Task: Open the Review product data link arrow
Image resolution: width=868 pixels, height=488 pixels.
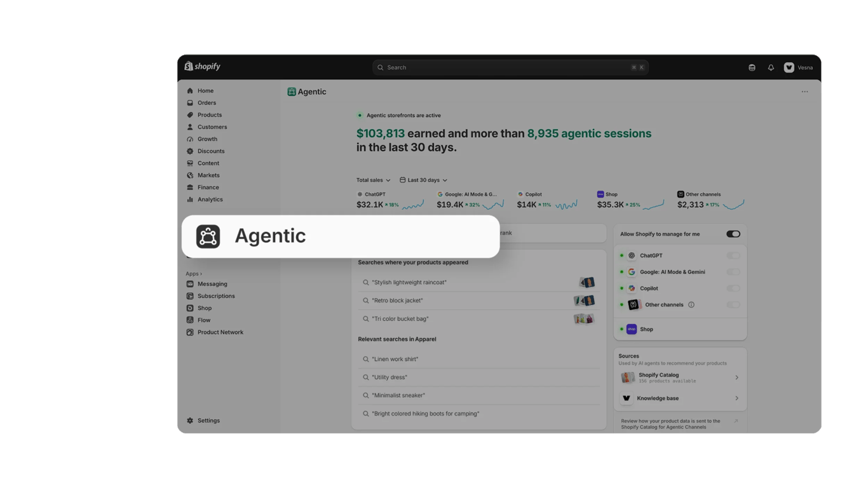Action: pos(736,421)
